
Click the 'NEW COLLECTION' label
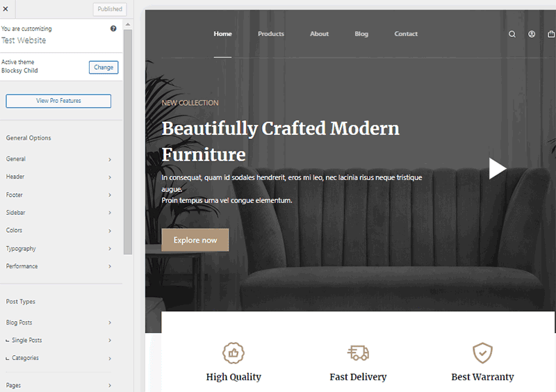[190, 103]
